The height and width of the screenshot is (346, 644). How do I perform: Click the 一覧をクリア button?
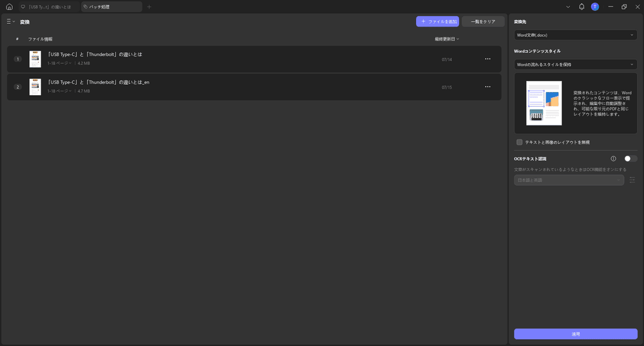pyautogui.click(x=483, y=21)
